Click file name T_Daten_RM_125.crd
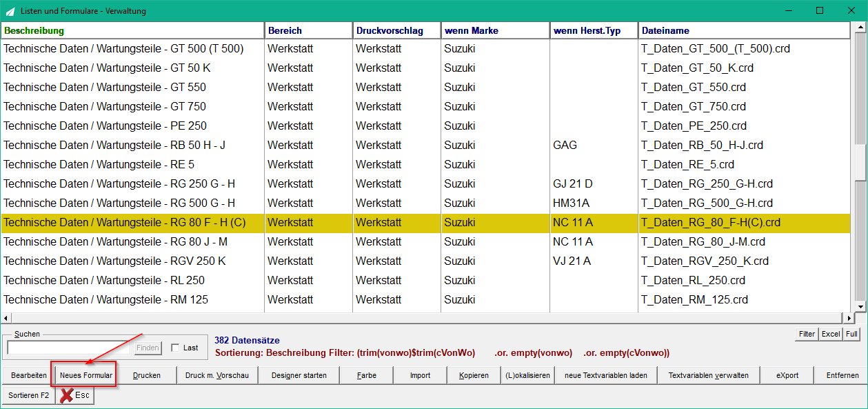The image size is (868, 409). tap(694, 299)
